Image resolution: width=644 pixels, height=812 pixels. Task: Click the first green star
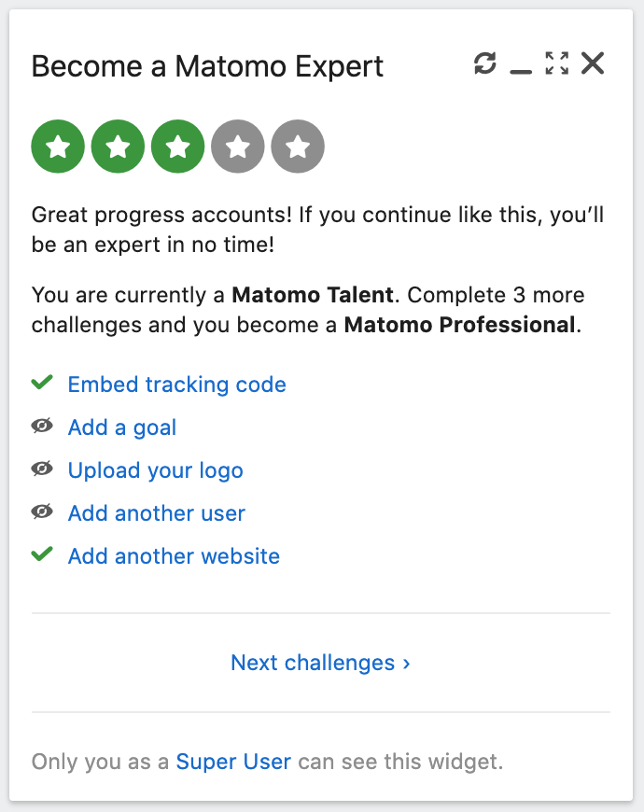click(58, 146)
